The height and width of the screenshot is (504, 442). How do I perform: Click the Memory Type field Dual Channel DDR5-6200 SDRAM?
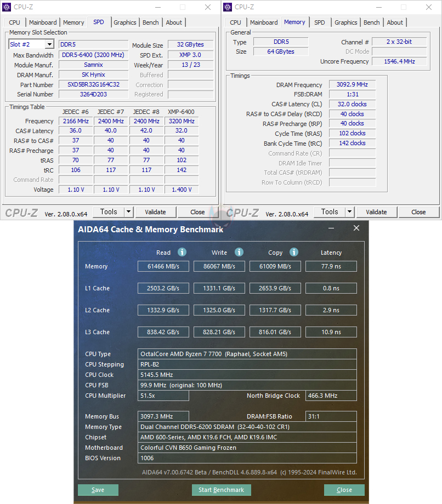247,427
